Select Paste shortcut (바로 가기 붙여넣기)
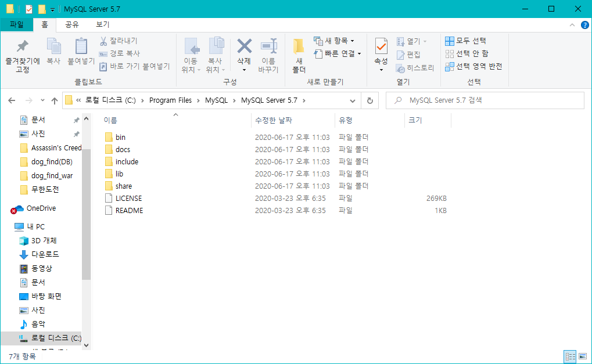The height and width of the screenshot is (364, 592). (134, 66)
